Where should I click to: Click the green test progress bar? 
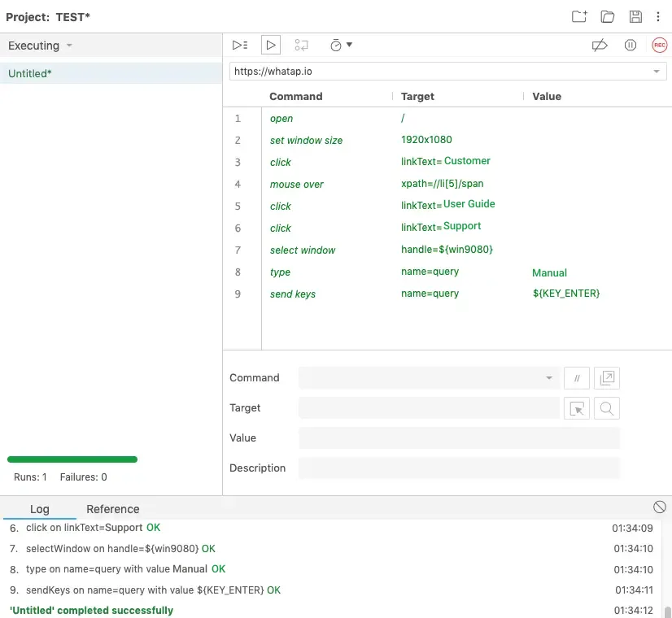coord(72,459)
